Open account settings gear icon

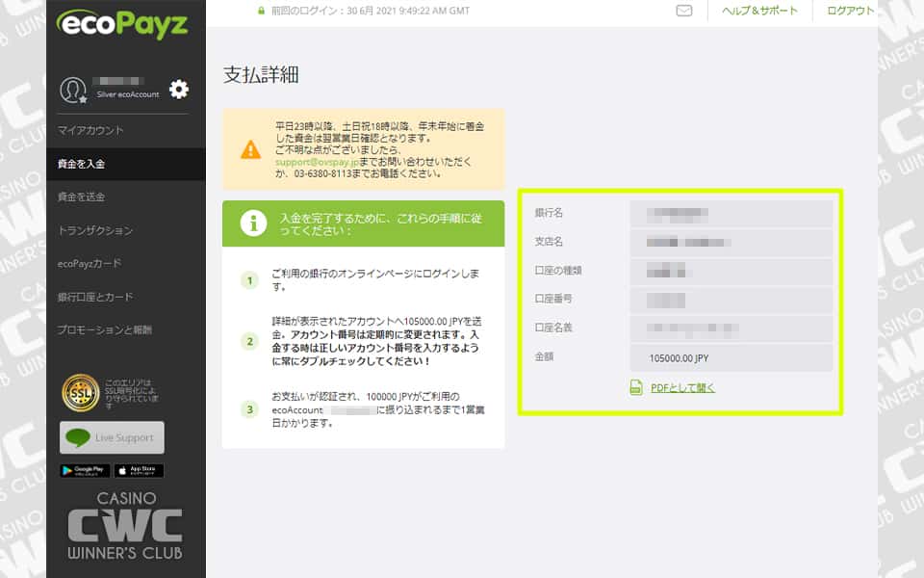179,89
